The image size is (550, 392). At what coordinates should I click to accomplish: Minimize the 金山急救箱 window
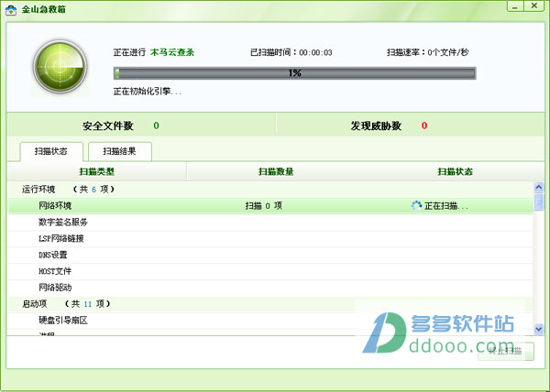tap(515, 6)
